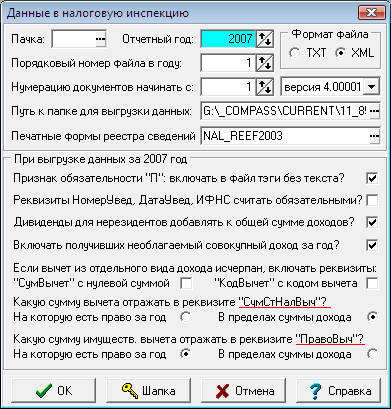Enable Реквизиты НомерУвед, ДатаУвед, ИФНС checkbox
Image resolution: width=391 pixels, height=409 pixels.
click(x=372, y=200)
